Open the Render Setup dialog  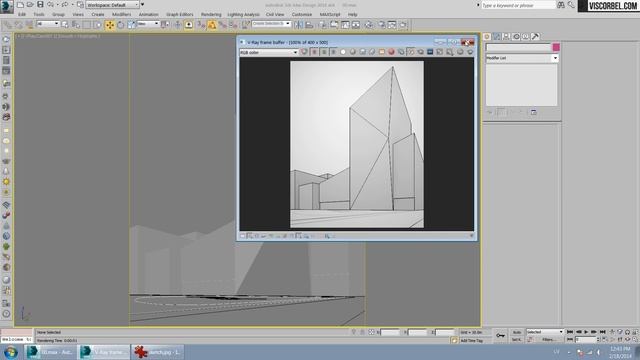click(x=382, y=25)
